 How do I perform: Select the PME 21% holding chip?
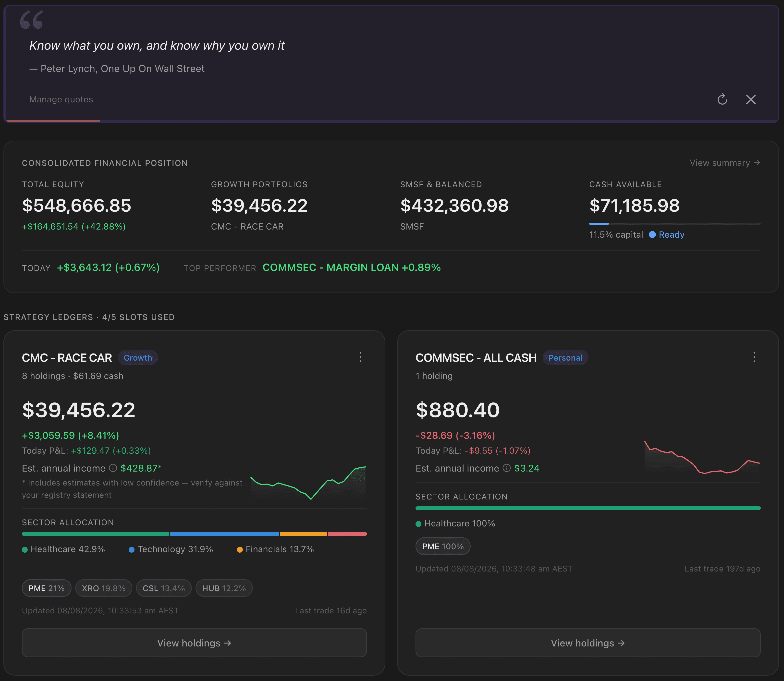tap(46, 588)
